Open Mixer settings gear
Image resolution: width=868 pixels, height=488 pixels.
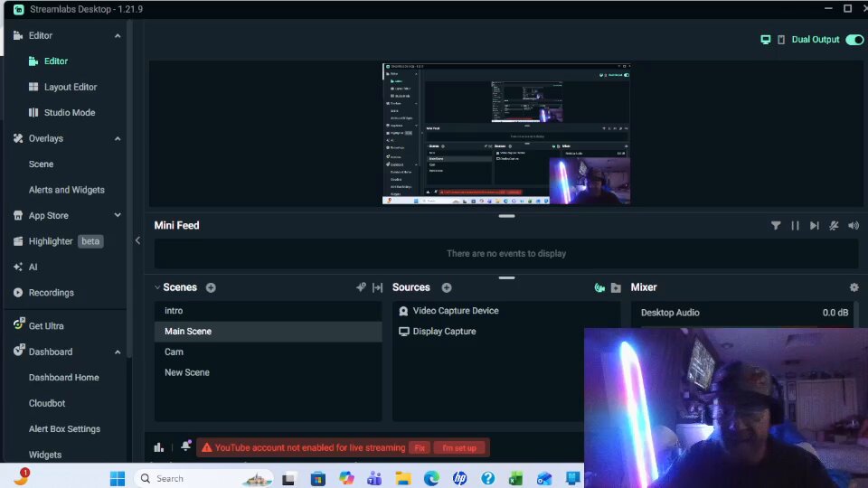coord(854,287)
